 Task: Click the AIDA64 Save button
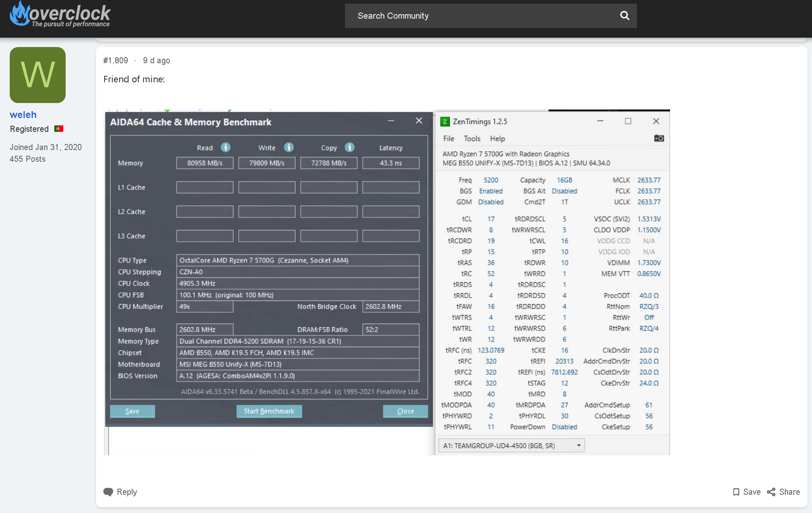coord(132,411)
